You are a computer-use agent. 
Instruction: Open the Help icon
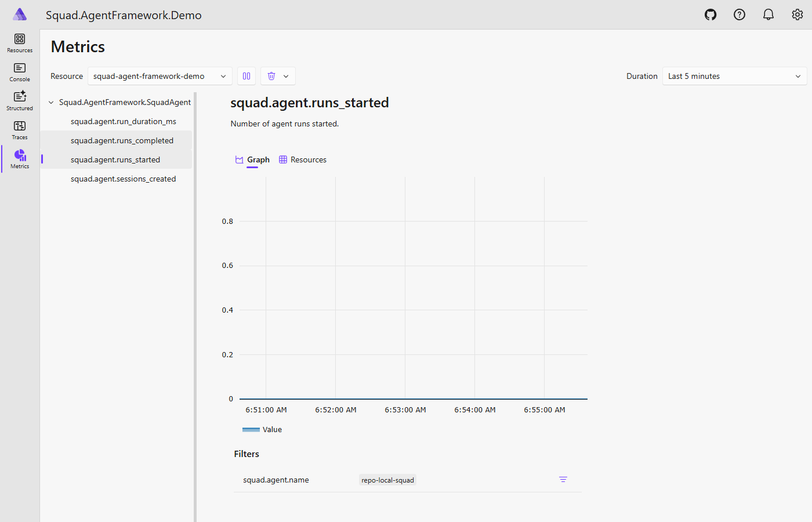coord(739,14)
